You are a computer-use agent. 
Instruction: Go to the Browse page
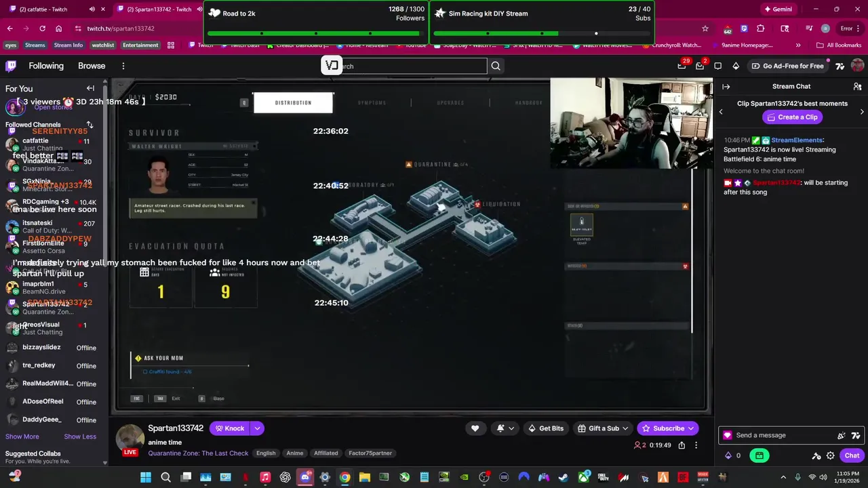(x=92, y=66)
